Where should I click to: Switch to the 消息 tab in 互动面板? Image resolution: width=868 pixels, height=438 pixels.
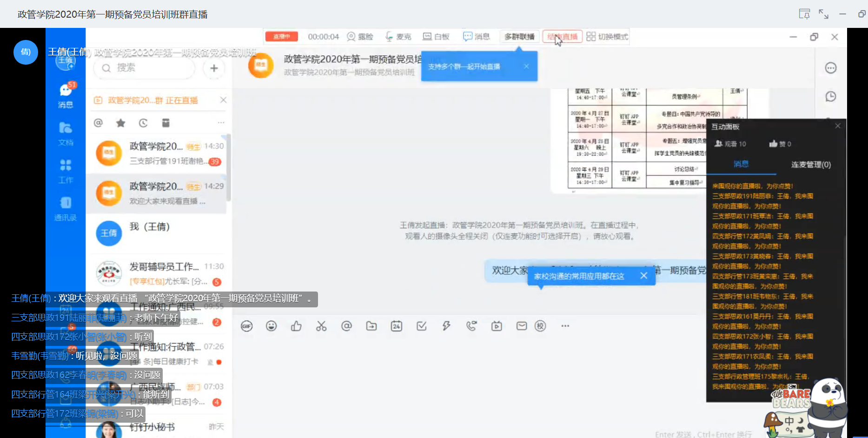741,164
